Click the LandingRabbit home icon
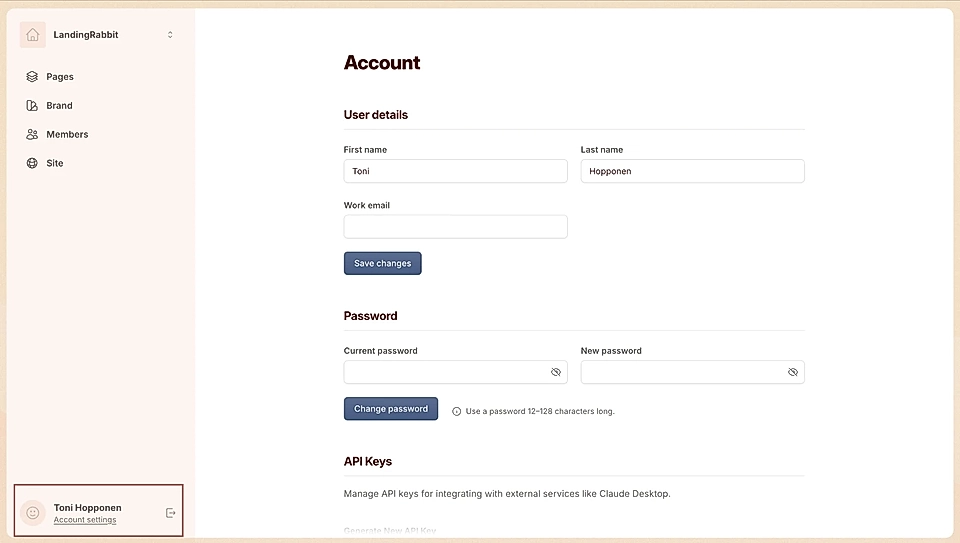The height and width of the screenshot is (543, 960). (x=32, y=35)
